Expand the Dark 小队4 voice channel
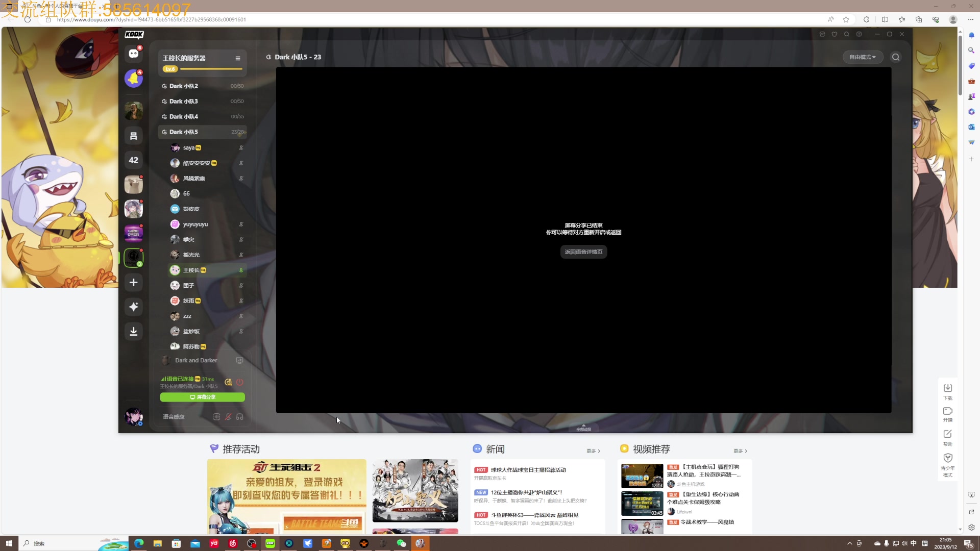The height and width of the screenshot is (551, 980). click(203, 117)
